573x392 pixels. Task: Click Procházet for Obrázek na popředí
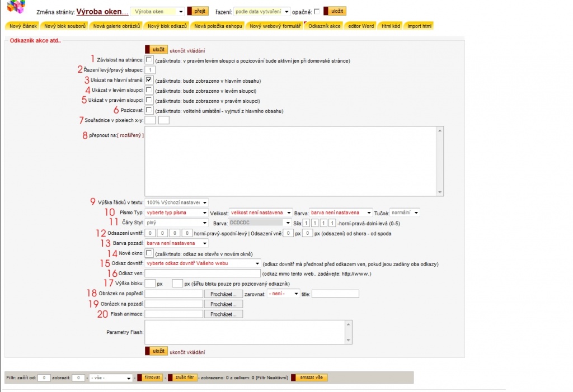[x=223, y=294]
